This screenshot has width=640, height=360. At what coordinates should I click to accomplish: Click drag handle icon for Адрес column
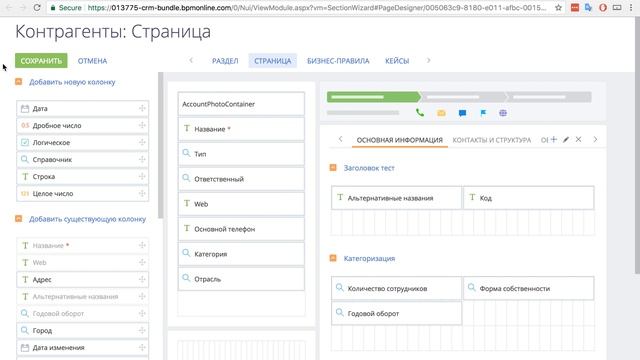(142, 279)
